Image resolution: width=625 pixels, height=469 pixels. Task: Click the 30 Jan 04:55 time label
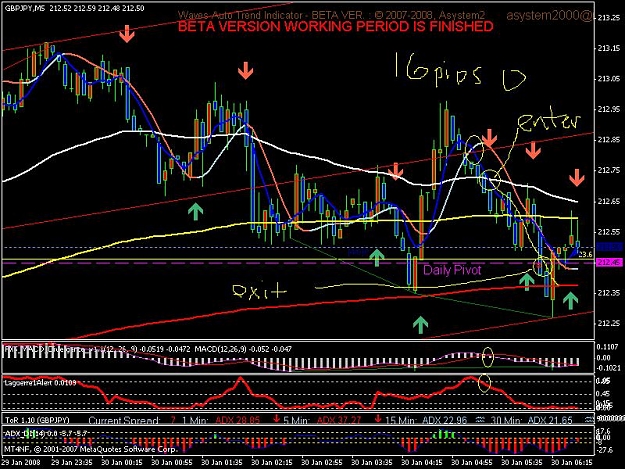point(472,463)
